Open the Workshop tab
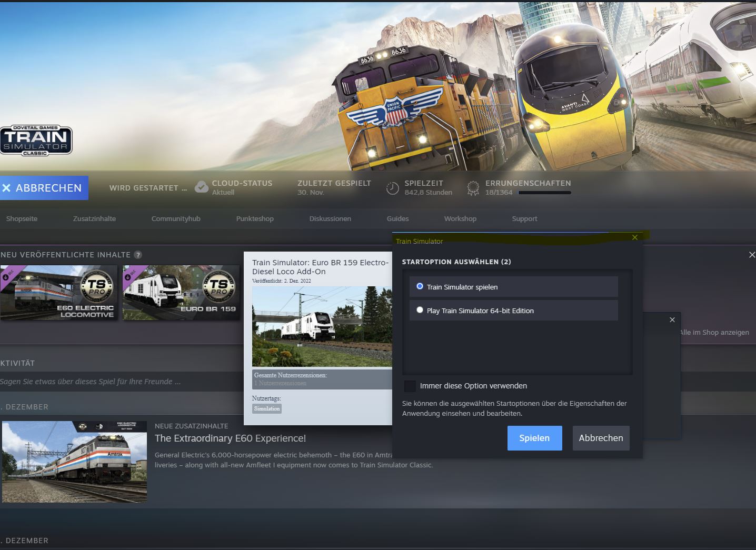 click(460, 218)
